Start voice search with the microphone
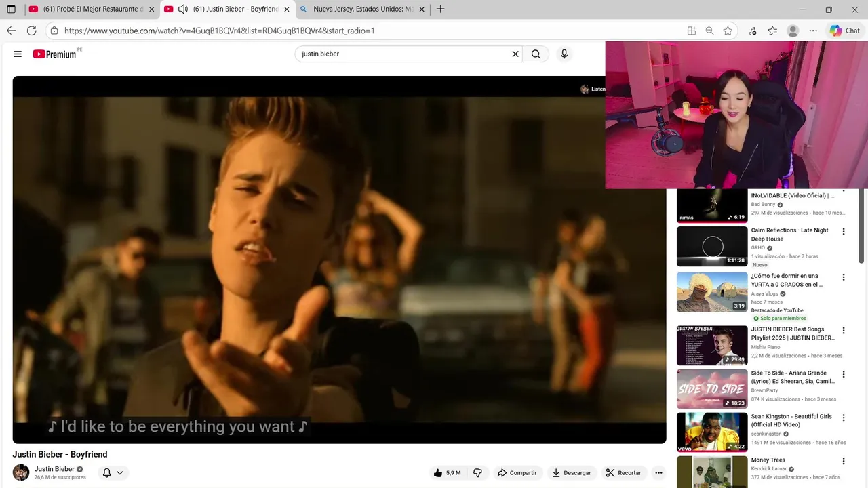868x488 pixels. [x=564, y=54]
